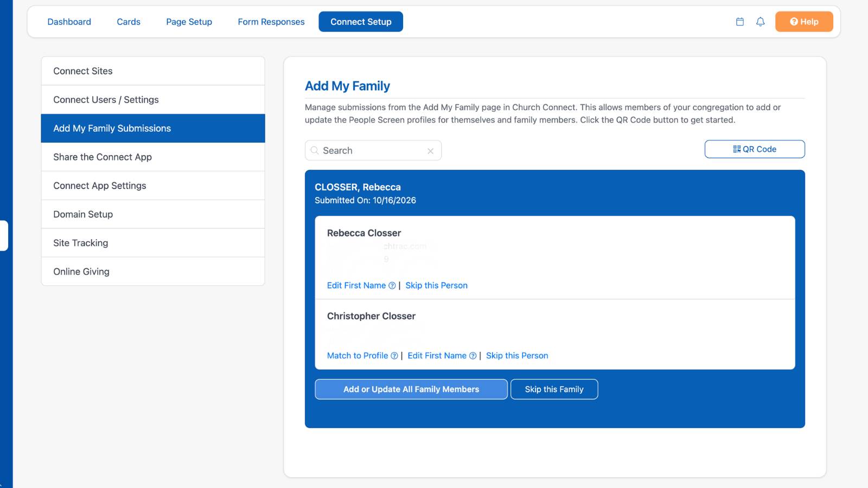Select Add My Family Submissions
Screen dimensions: 868x488
(153, 129)
